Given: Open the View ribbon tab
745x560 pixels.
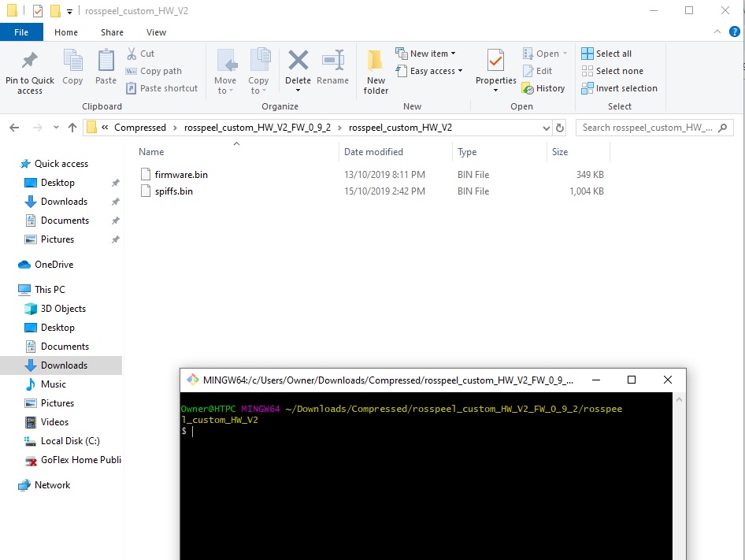Looking at the screenshot, I should [x=156, y=32].
